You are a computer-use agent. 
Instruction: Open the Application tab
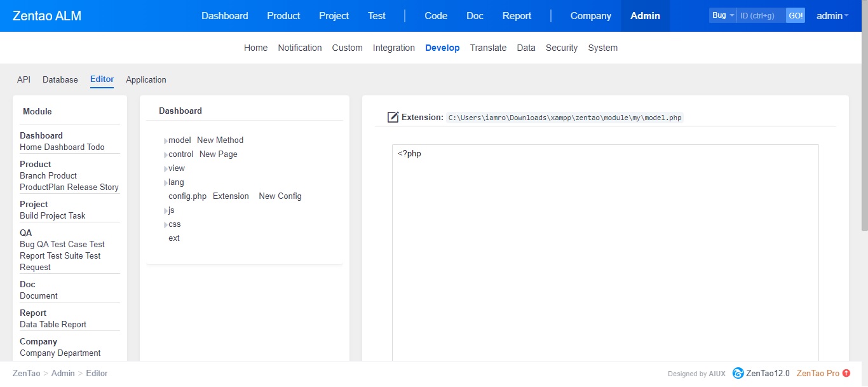146,80
